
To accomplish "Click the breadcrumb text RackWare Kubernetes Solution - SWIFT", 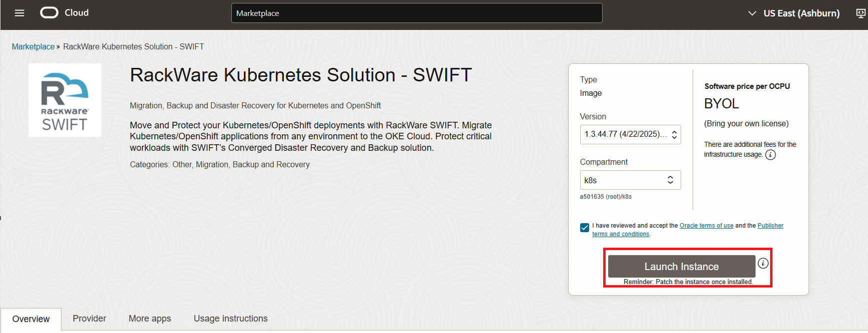I will point(133,46).
